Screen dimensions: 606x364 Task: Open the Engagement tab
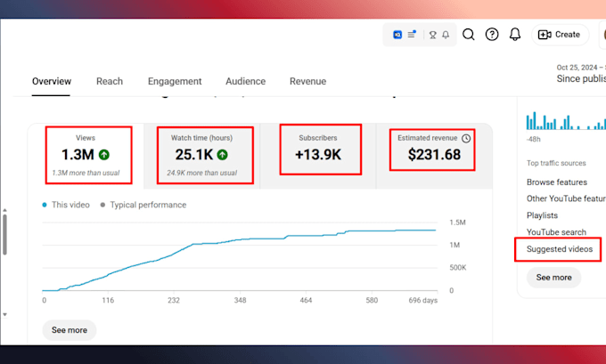pyautogui.click(x=175, y=82)
